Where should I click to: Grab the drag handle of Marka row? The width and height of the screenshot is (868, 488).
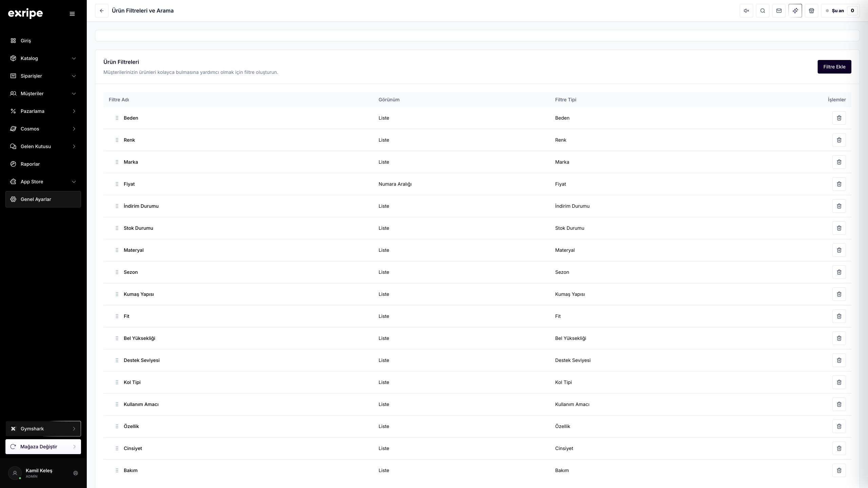(117, 162)
